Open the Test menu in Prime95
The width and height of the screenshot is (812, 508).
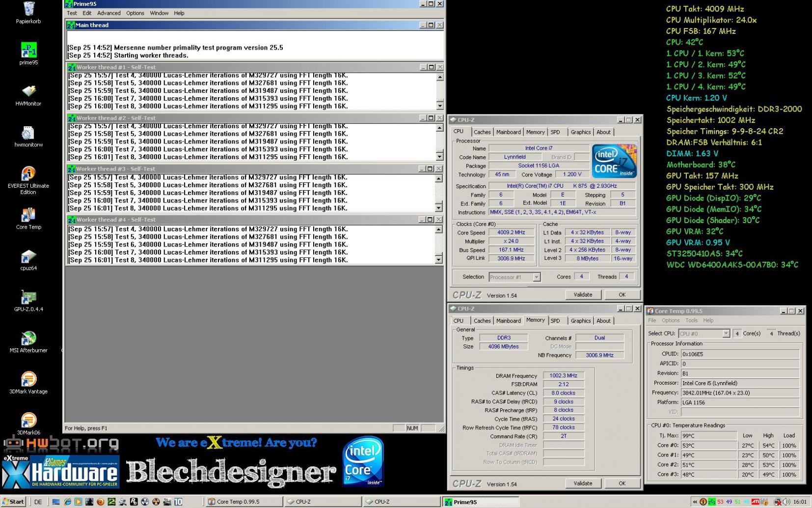coord(72,13)
